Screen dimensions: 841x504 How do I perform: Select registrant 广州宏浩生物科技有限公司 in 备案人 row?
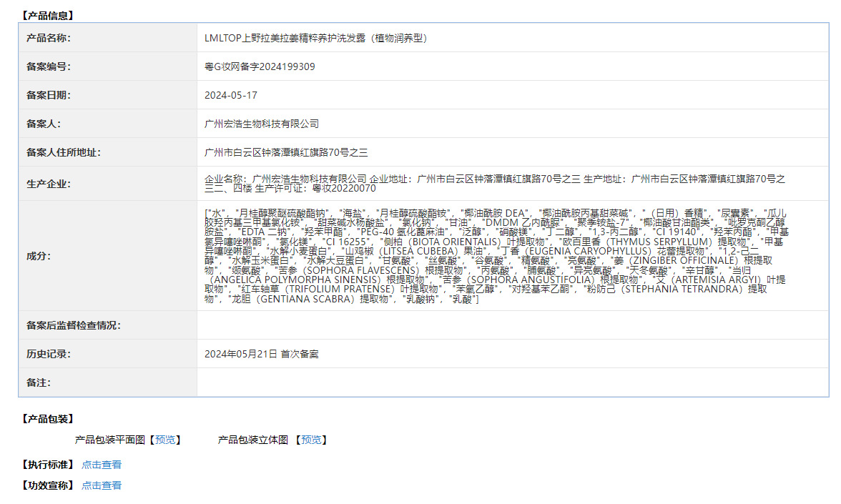point(262,124)
